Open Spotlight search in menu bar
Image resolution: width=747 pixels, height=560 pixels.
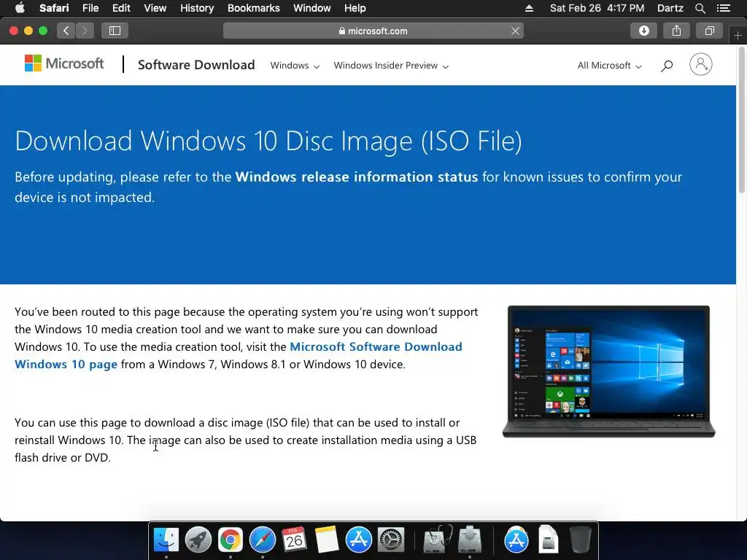pos(700,8)
